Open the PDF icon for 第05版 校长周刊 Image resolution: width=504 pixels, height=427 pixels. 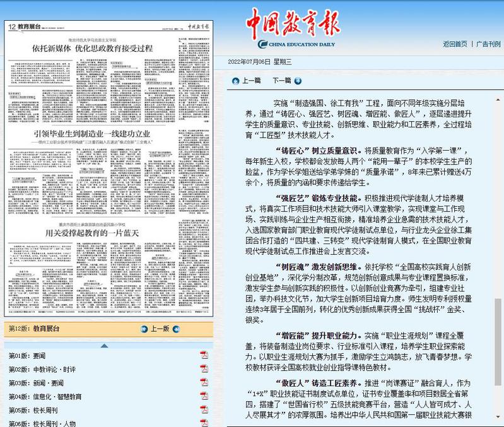(204, 411)
